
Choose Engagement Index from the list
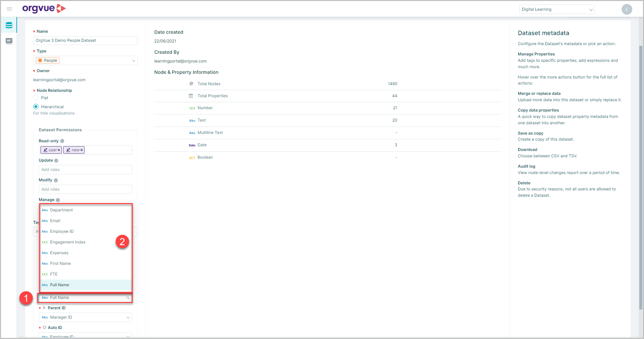pos(68,242)
